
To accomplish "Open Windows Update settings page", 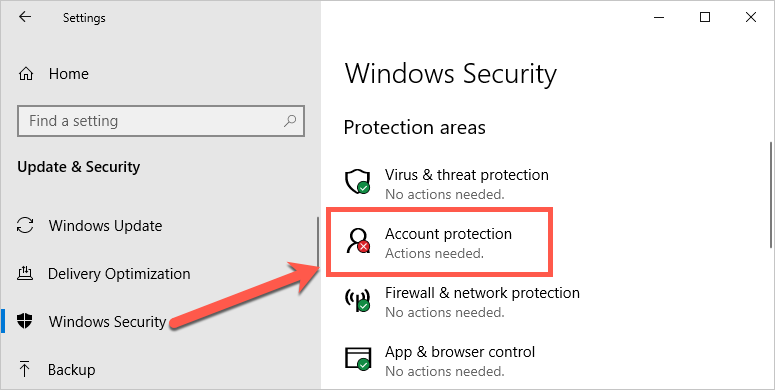I will tap(105, 226).
